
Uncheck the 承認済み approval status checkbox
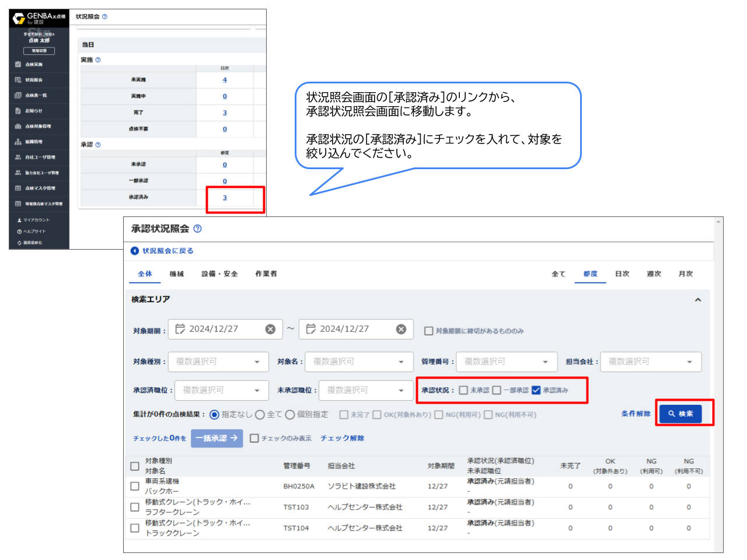pyautogui.click(x=537, y=390)
